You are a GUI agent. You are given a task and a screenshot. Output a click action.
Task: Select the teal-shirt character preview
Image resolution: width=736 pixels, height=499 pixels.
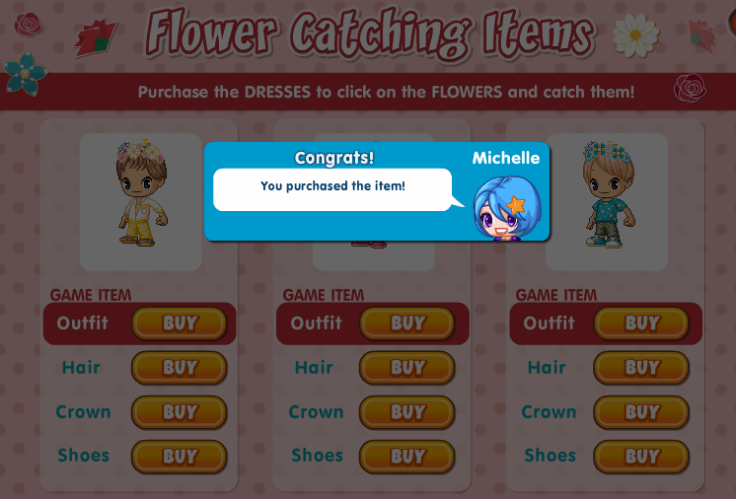tap(607, 202)
